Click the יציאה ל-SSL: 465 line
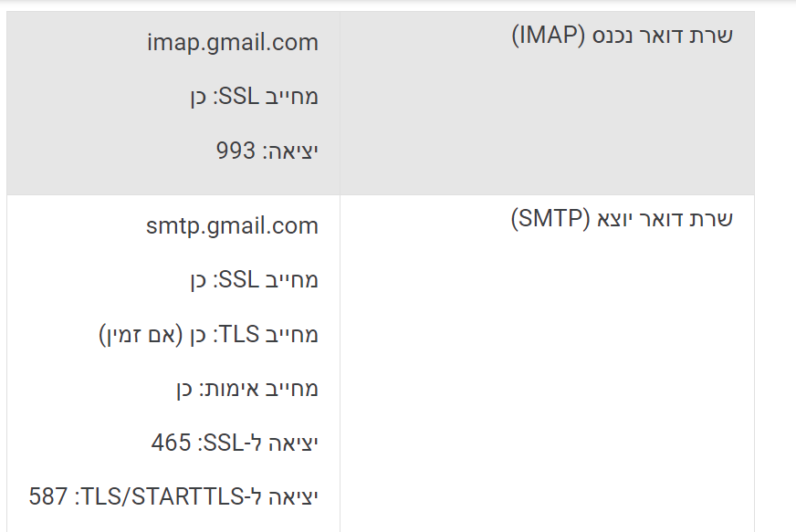 pyautogui.click(x=235, y=443)
